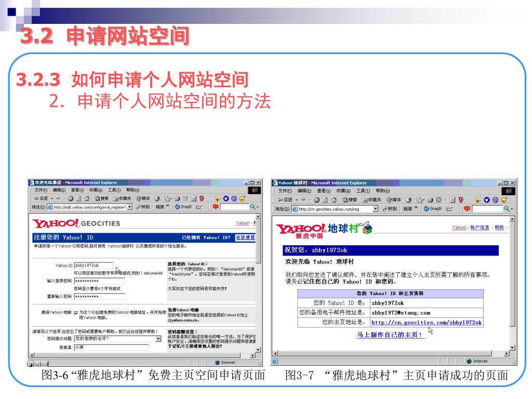Click 转到 Go button in left IE window
532x399 pixels.
143,207
